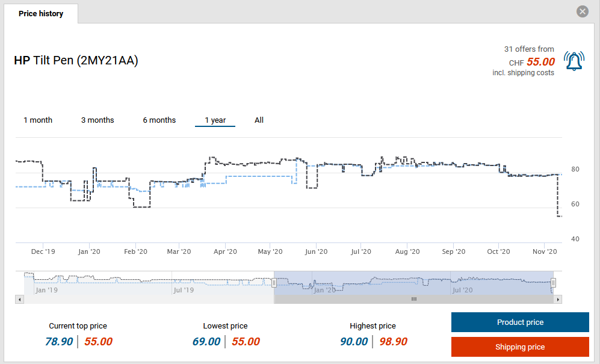This screenshot has height=364, width=600.
Task: Click the navigator's left range handle
Action: (274, 283)
